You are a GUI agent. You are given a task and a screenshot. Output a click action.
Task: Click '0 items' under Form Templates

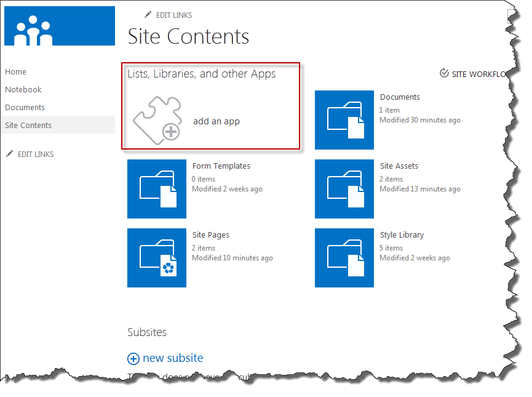[204, 179]
